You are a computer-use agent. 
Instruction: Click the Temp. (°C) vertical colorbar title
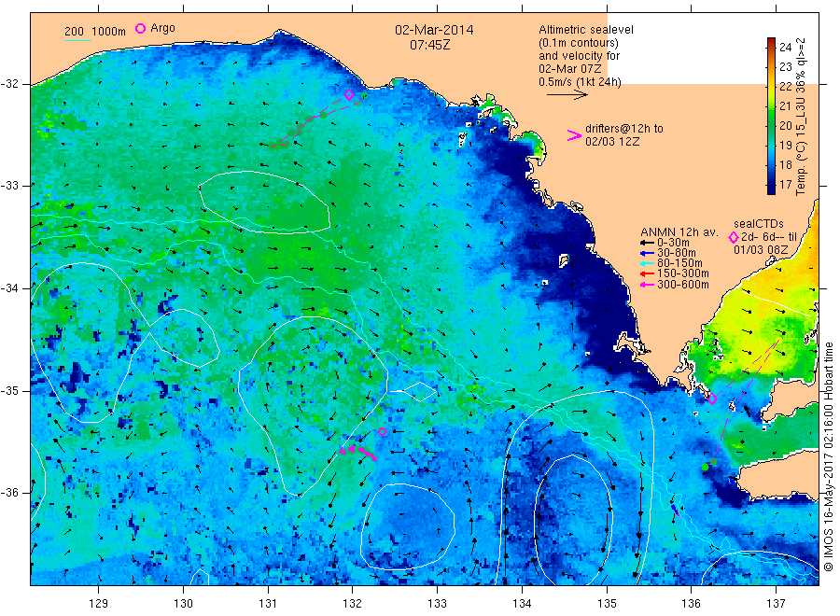pyautogui.click(x=801, y=117)
